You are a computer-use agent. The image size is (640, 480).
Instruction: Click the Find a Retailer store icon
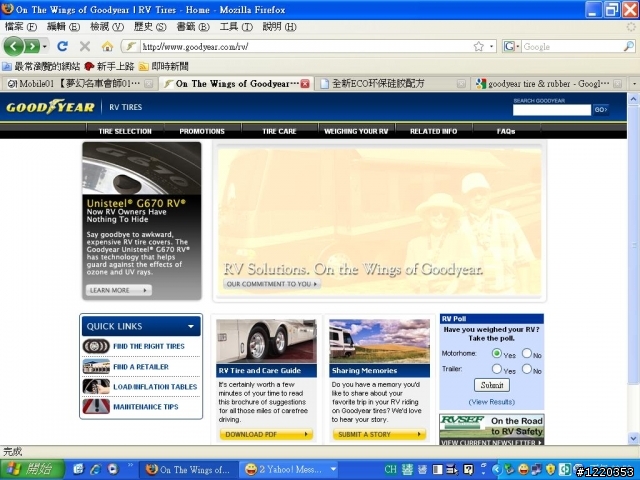96,367
